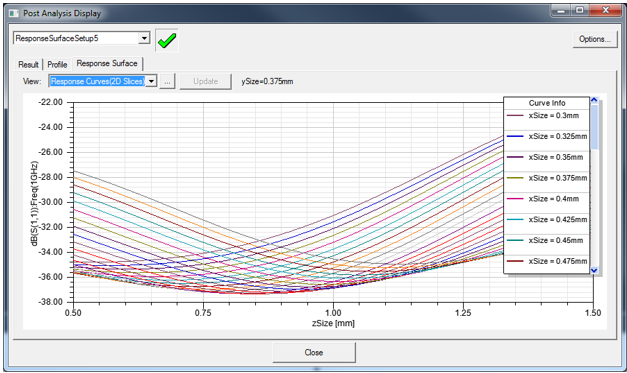
Task: Click the Close button at bottom
Action: click(314, 352)
